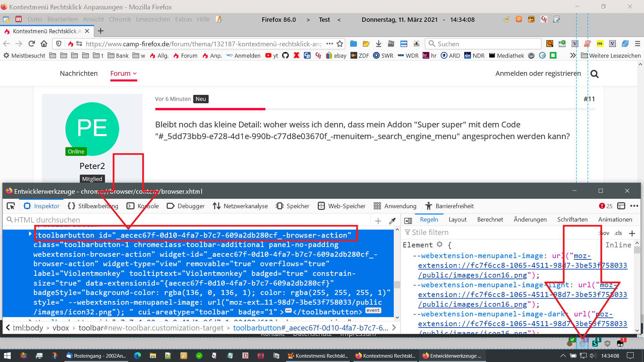This screenshot has width=644, height=362.
Task: Open the Forum dropdown menu
Action: (x=124, y=73)
